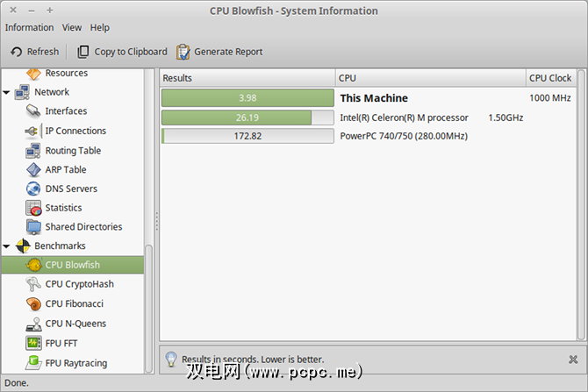Click the CPU Blowfish fish icon
The height and width of the screenshot is (392, 588).
(x=33, y=265)
